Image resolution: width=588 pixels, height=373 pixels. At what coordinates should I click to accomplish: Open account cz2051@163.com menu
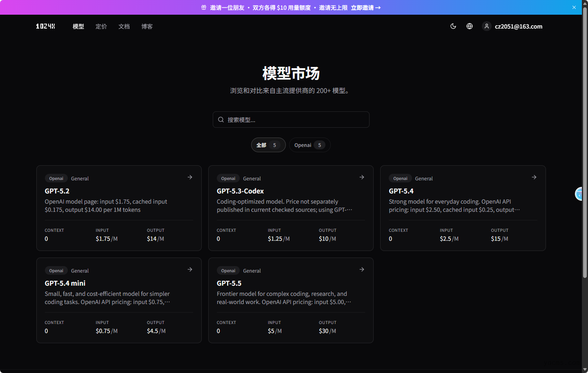pos(519,27)
